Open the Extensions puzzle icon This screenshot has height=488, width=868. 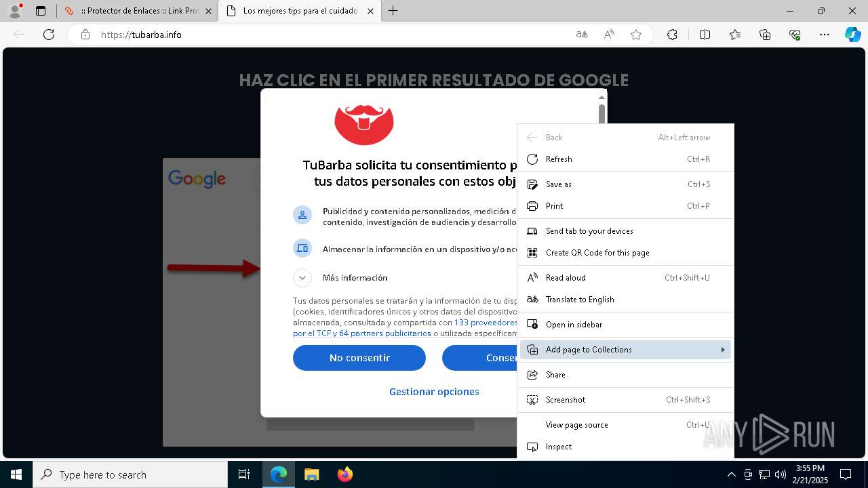[x=672, y=35]
